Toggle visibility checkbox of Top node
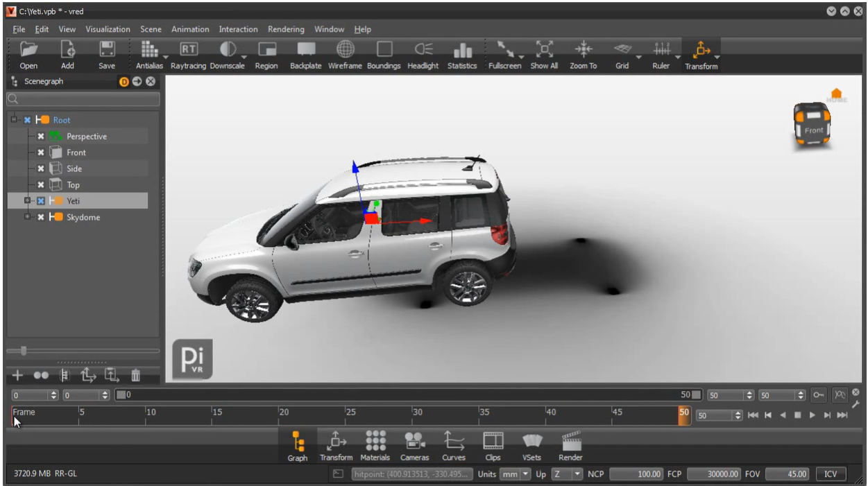This screenshot has width=868, height=486. pos(40,185)
